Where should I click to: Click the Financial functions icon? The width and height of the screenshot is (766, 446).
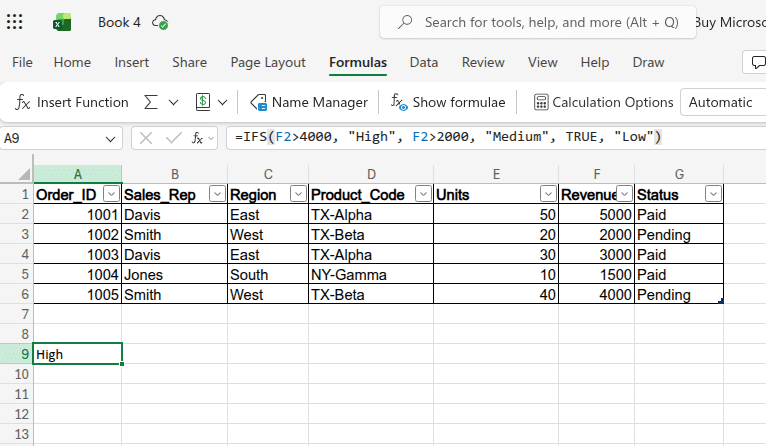point(203,102)
